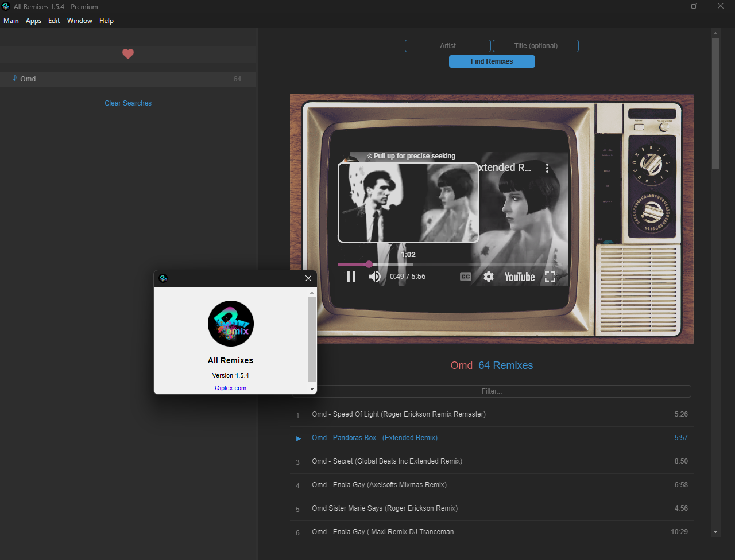The image size is (735, 560).
Task: Click the About dialog scrollbar thumb
Action: [x=312, y=339]
